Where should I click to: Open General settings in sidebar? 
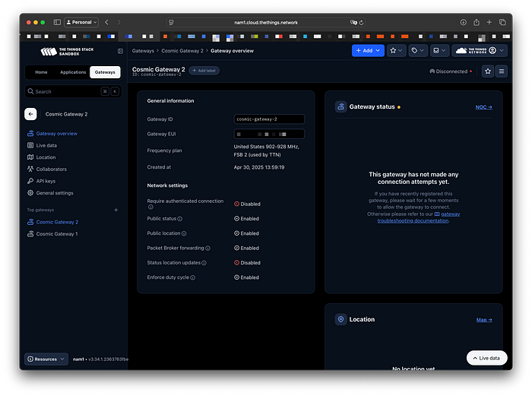click(50, 193)
